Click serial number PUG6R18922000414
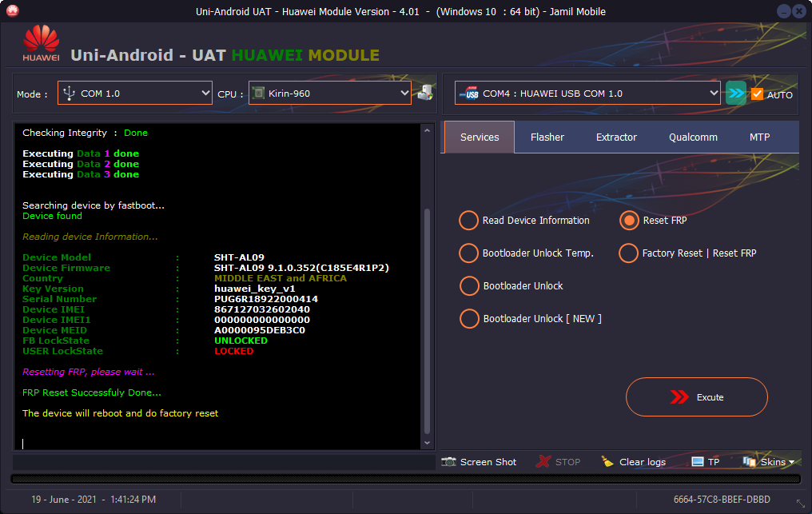 pyautogui.click(x=266, y=298)
